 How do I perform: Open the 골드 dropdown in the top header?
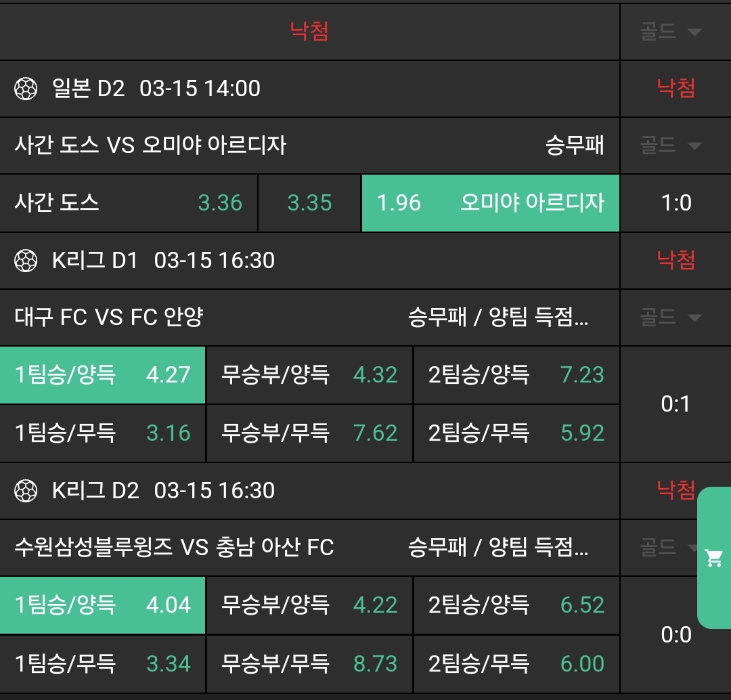tap(670, 32)
